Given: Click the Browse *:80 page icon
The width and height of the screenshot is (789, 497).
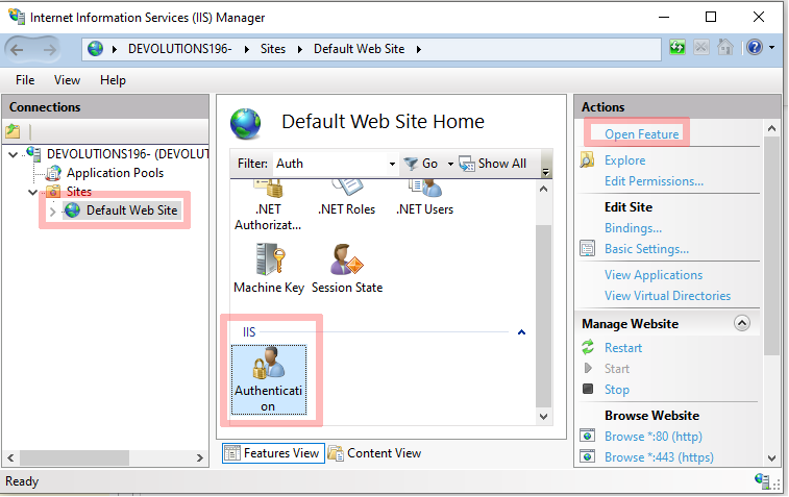Looking at the screenshot, I should (x=587, y=436).
